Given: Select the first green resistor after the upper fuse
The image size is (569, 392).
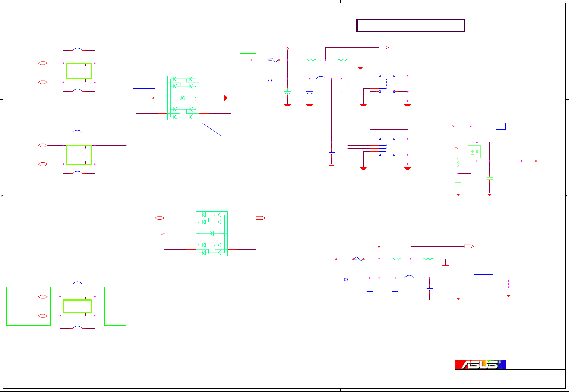Looking at the screenshot, I should click(311, 60).
